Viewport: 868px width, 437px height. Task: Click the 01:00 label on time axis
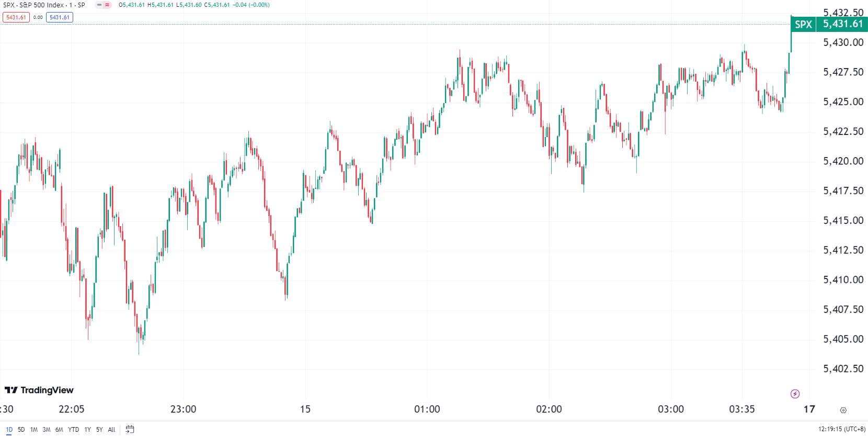pos(427,409)
